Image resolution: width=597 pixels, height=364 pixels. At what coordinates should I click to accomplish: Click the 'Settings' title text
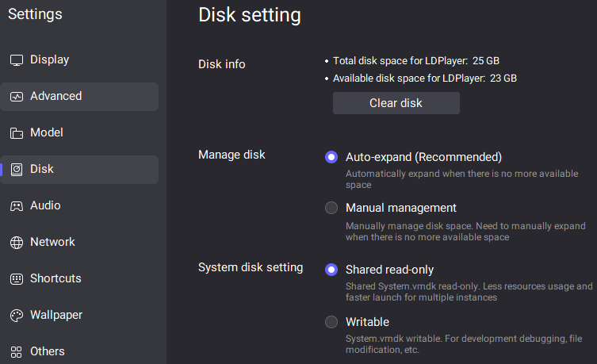[35, 14]
